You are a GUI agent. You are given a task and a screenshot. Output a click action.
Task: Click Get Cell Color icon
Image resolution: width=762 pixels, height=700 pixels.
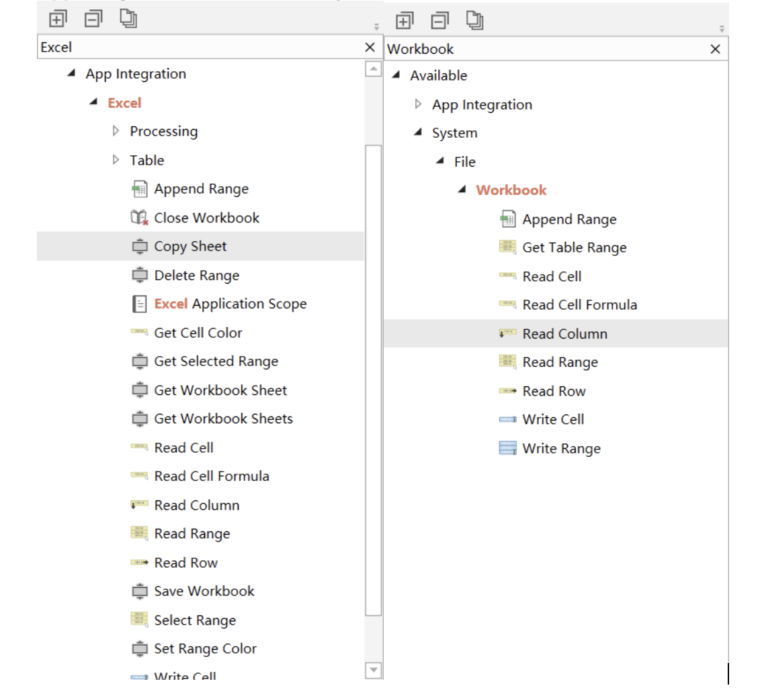point(140,332)
